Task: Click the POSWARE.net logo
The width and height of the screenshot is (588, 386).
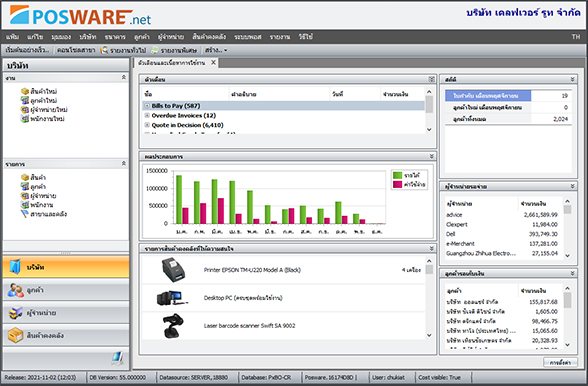Action: (x=80, y=15)
